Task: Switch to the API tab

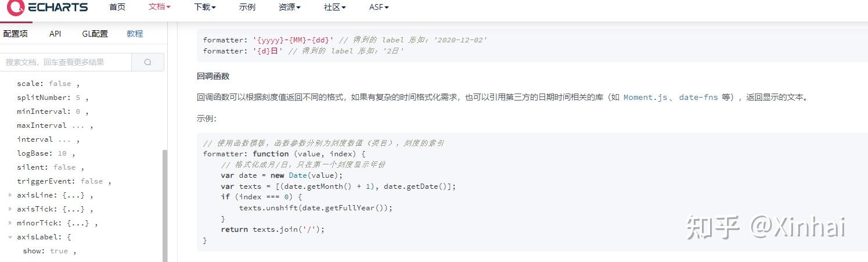Action: coord(55,34)
